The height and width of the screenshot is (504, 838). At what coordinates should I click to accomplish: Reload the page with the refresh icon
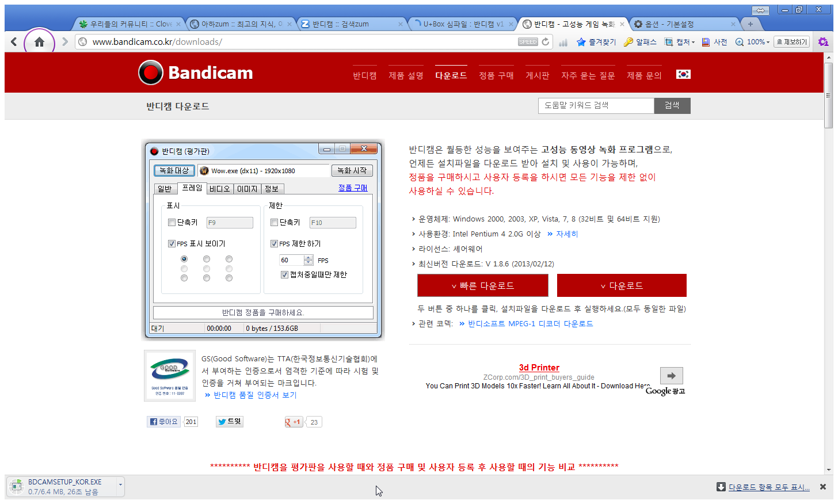[x=546, y=41]
